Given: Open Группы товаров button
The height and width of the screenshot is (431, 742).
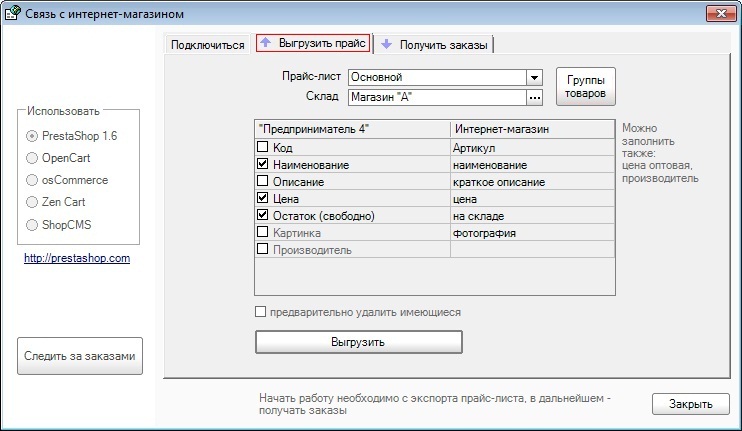Looking at the screenshot, I should pyautogui.click(x=585, y=87).
